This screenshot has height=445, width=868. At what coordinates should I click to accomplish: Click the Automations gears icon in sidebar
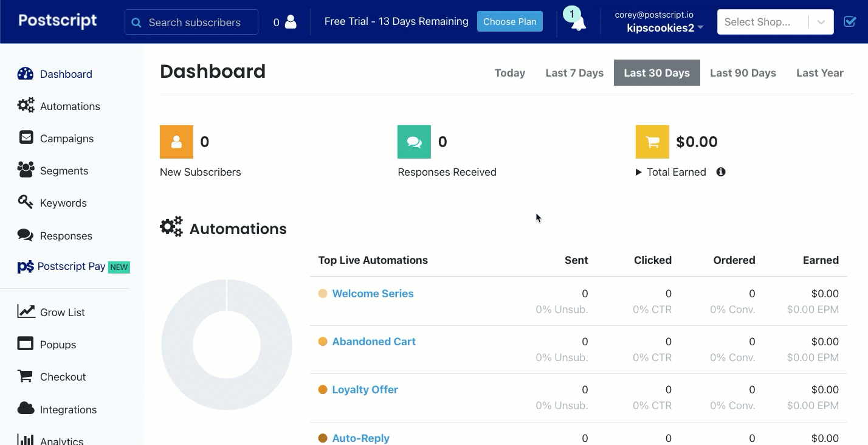26,106
